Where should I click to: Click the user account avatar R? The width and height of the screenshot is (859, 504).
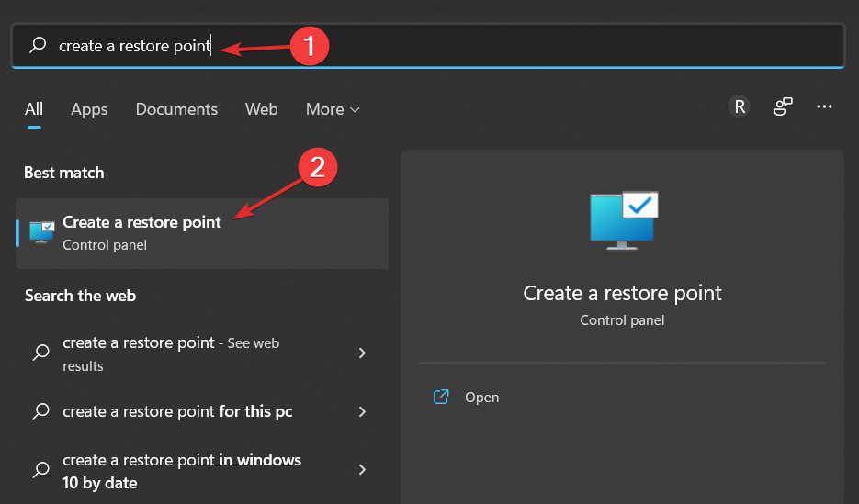pyautogui.click(x=740, y=107)
